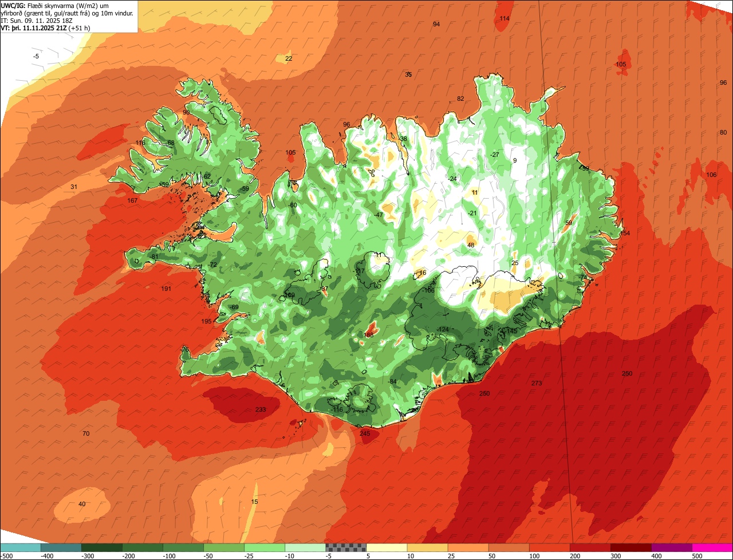
Task: Click the 48 value in the central highlands
Action: point(471,245)
